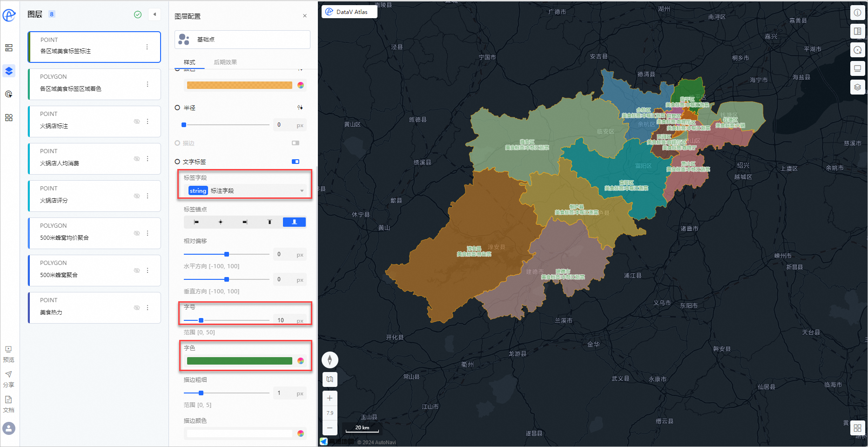Select right label anchor alignment
This screenshot has height=447, width=868.
click(x=245, y=222)
